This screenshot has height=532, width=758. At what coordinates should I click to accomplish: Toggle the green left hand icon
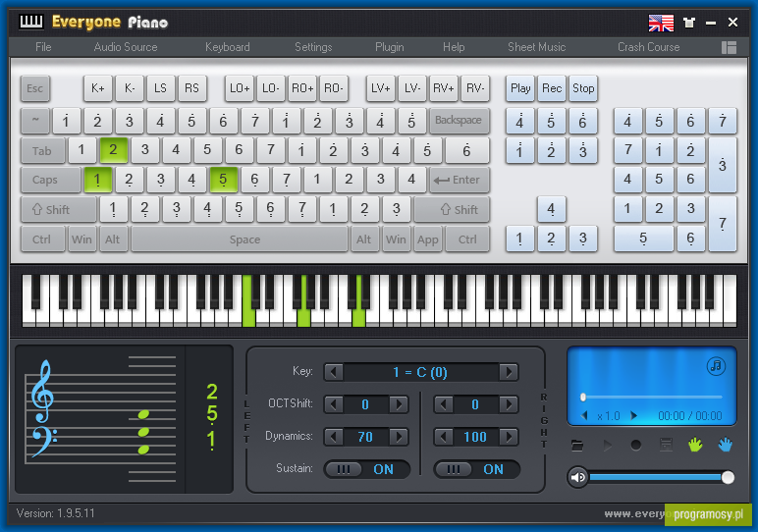695,445
